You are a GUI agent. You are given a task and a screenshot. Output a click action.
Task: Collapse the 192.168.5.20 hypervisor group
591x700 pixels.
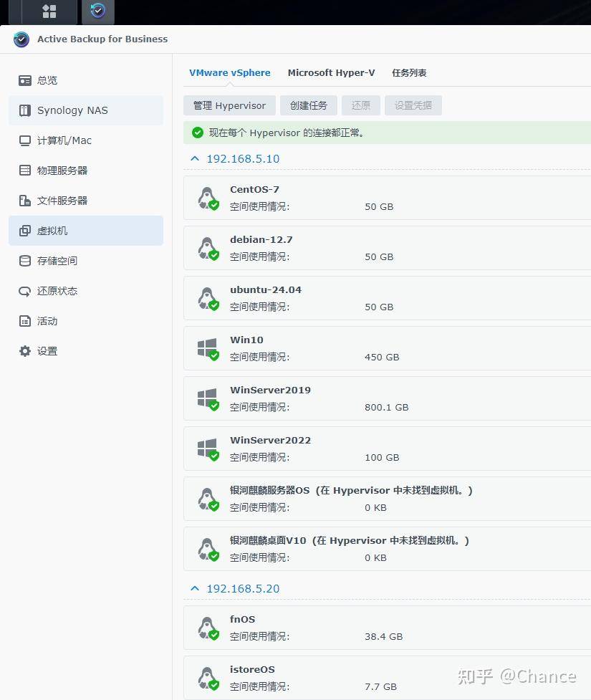[195, 588]
